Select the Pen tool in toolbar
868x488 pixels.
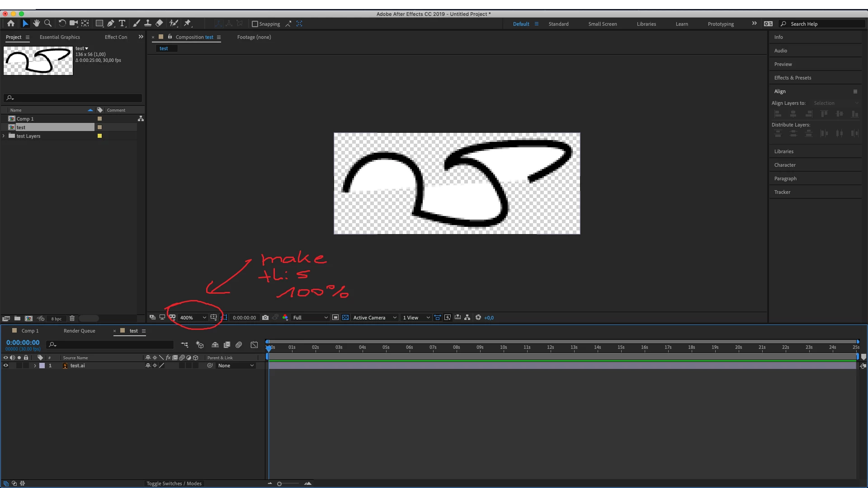[111, 23]
